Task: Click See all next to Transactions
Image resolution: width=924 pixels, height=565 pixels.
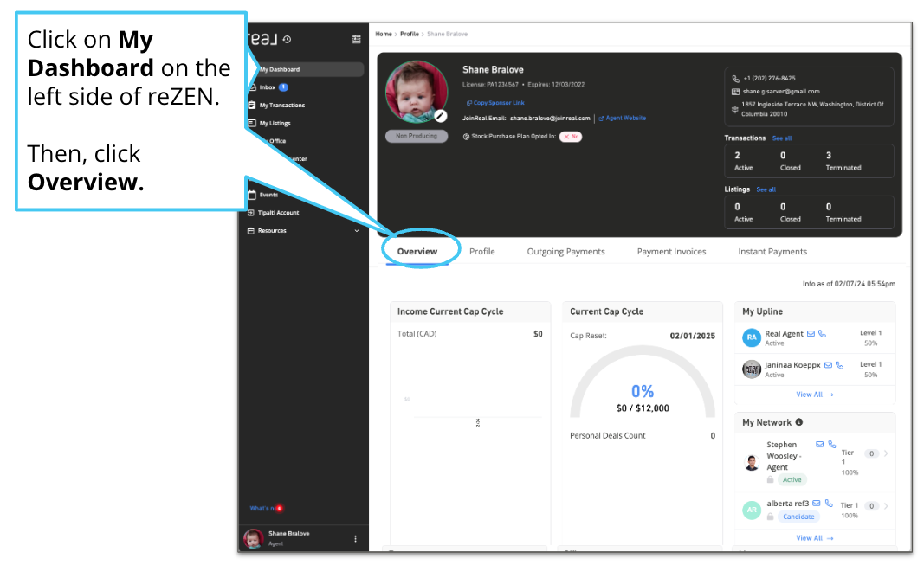Action: pyautogui.click(x=781, y=138)
